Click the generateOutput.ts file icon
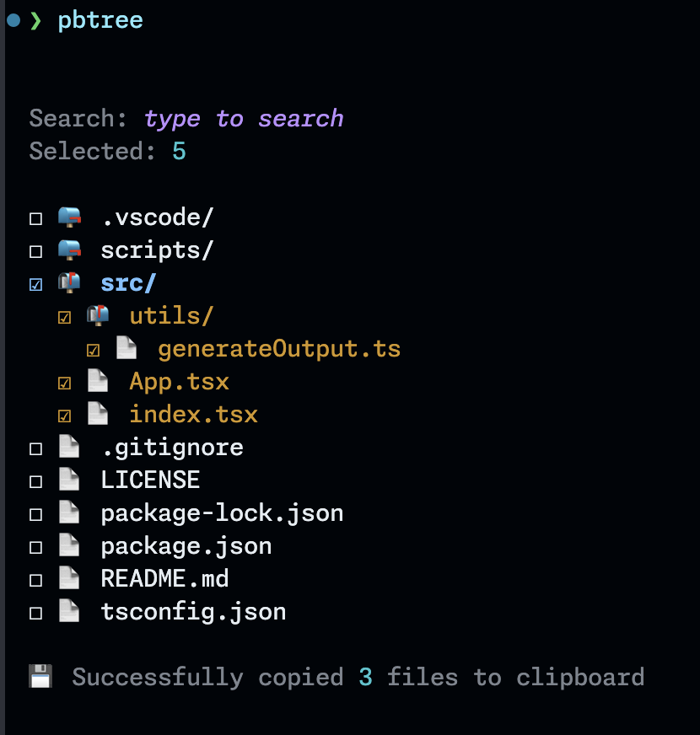The image size is (700, 735). [x=127, y=349]
